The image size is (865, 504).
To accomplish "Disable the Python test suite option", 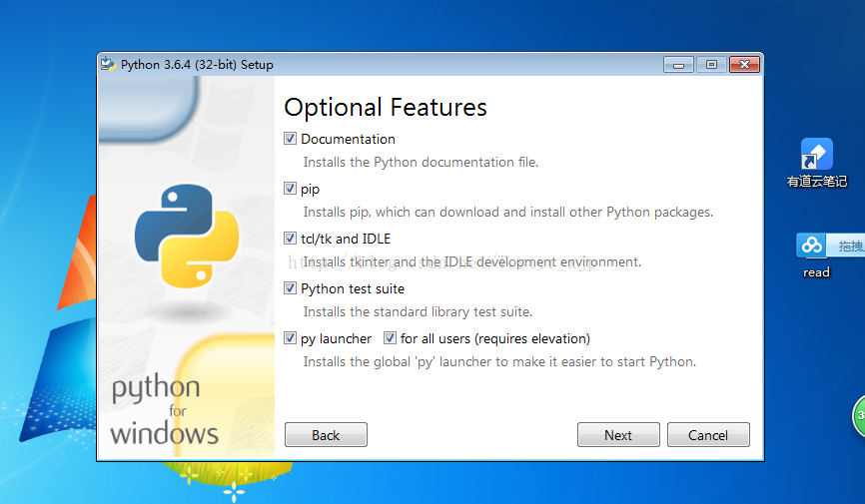I will [x=291, y=288].
